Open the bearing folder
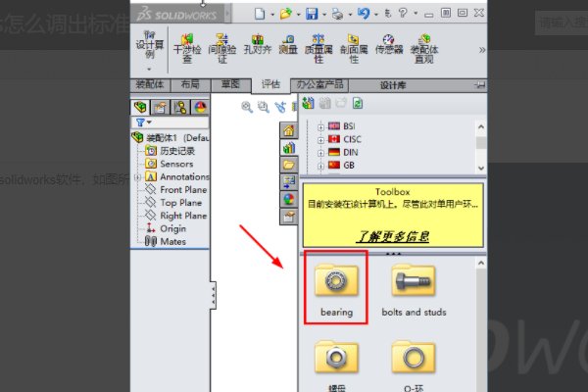588x392 pixels. pos(336,290)
